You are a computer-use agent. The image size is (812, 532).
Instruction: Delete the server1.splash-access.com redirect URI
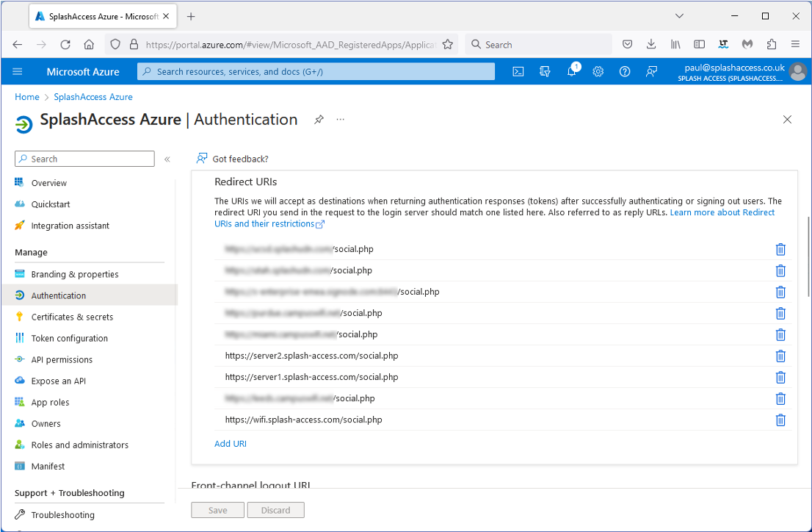tap(780, 378)
